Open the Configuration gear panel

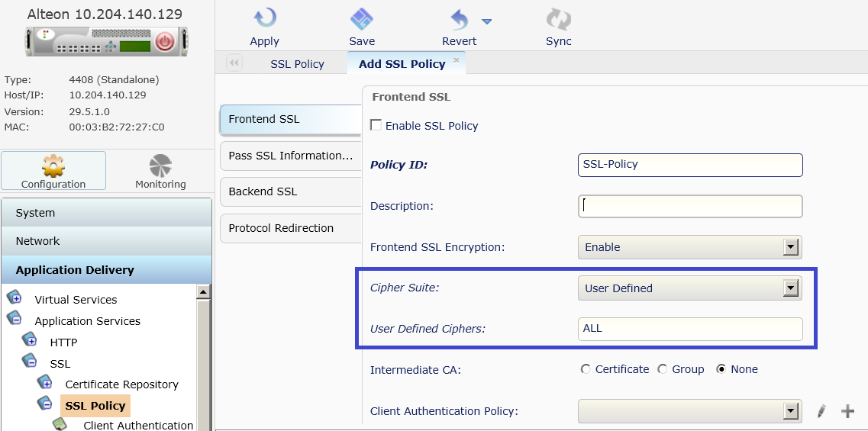tap(53, 171)
